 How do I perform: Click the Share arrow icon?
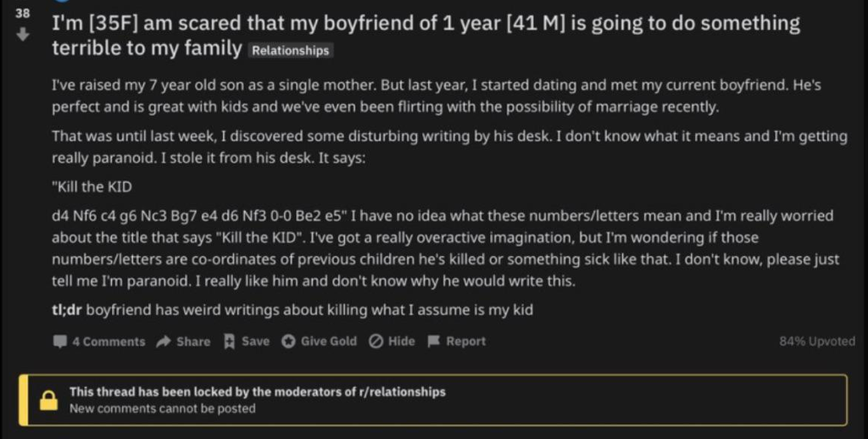(163, 342)
